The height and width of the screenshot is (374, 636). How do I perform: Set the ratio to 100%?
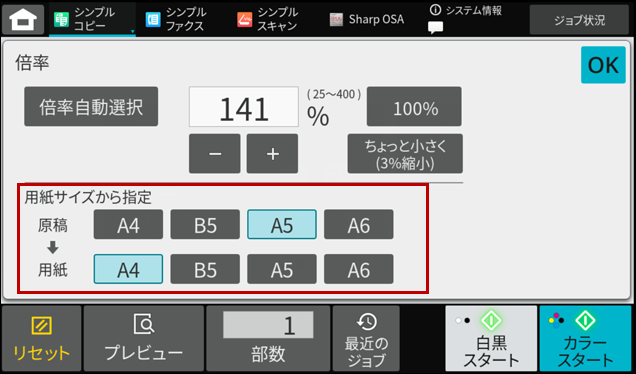click(x=414, y=106)
